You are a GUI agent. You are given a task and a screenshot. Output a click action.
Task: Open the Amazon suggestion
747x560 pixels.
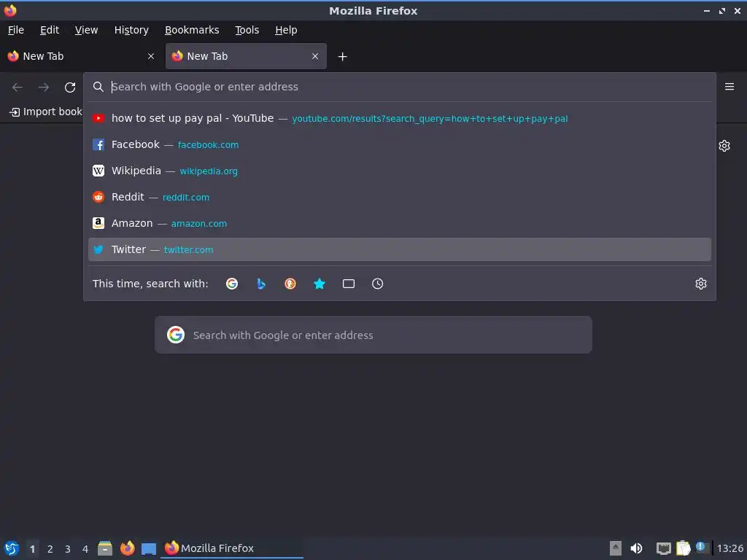point(400,223)
